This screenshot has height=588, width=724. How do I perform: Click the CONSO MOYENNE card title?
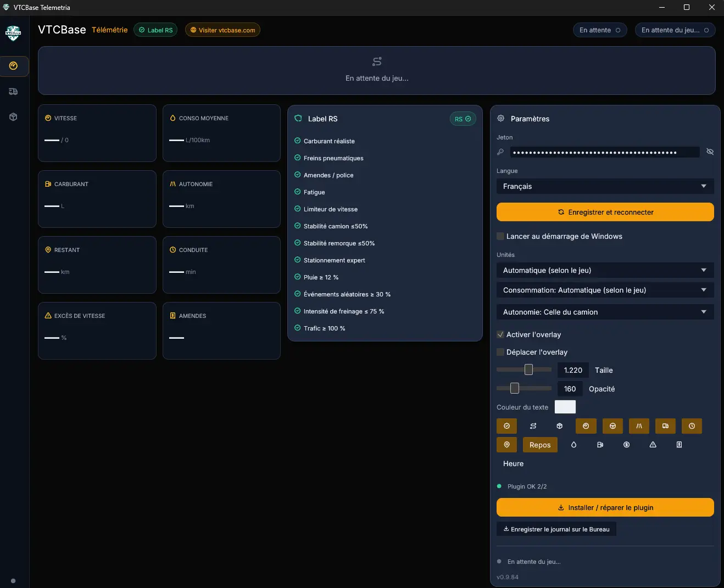point(204,118)
